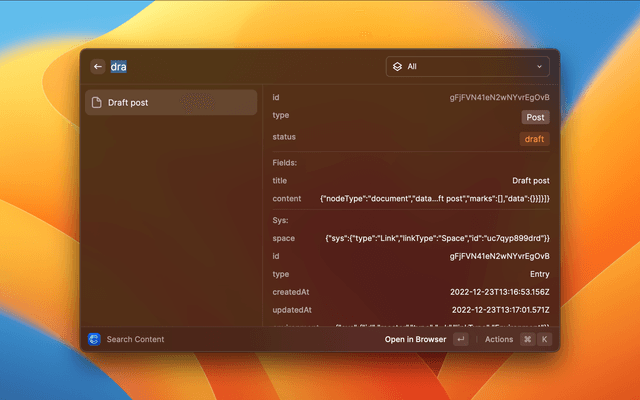The width and height of the screenshot is (640, 400).
Task: Click the "Post" type tag
Action: (535, 117)
